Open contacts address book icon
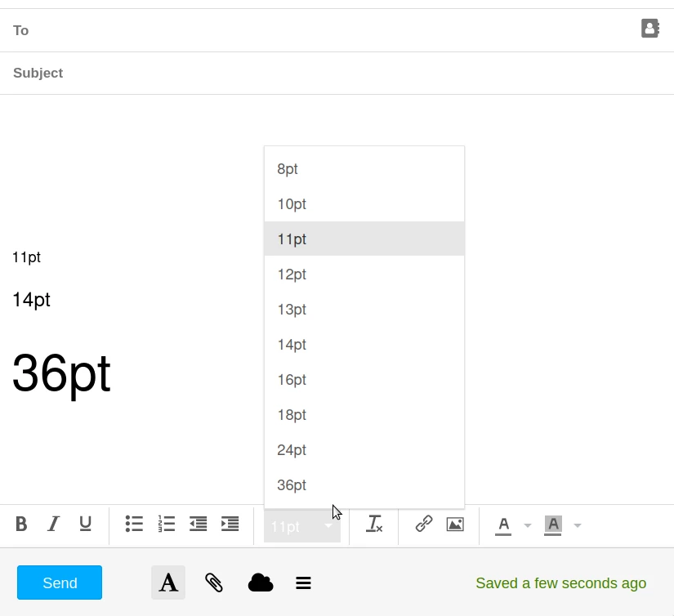This screenshot has height=616, width=674. point(649,29)
